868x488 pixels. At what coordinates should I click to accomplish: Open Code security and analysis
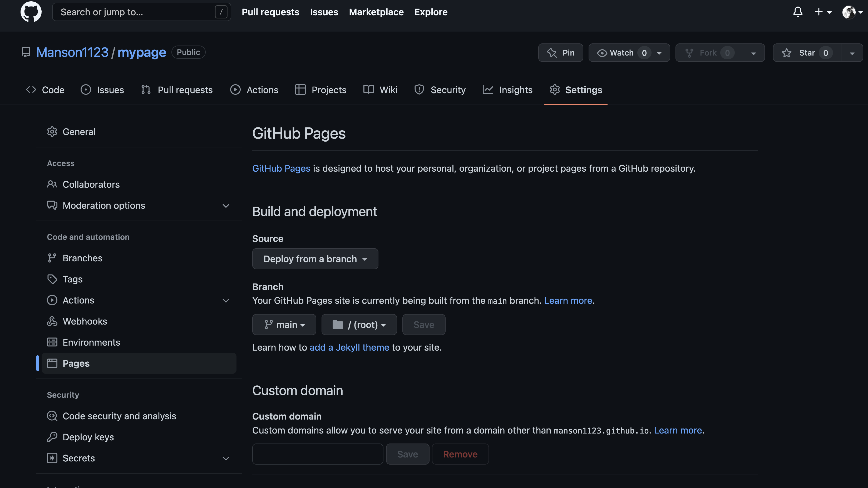click(x=139, y=416)
